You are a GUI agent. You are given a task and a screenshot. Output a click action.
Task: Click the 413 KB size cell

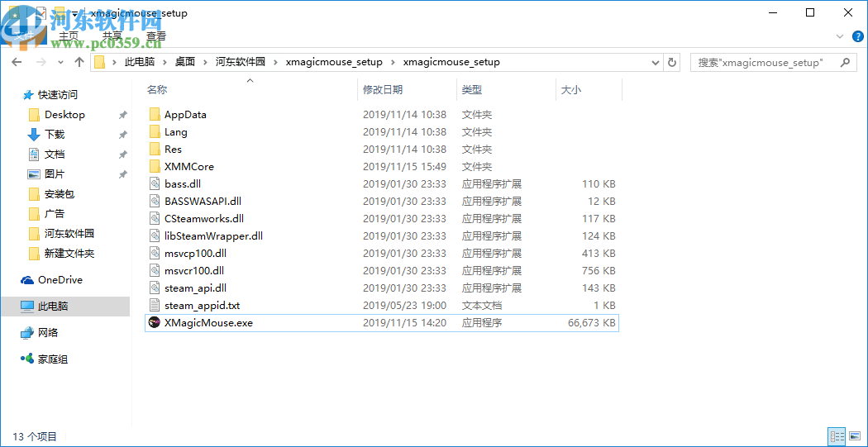599,254
